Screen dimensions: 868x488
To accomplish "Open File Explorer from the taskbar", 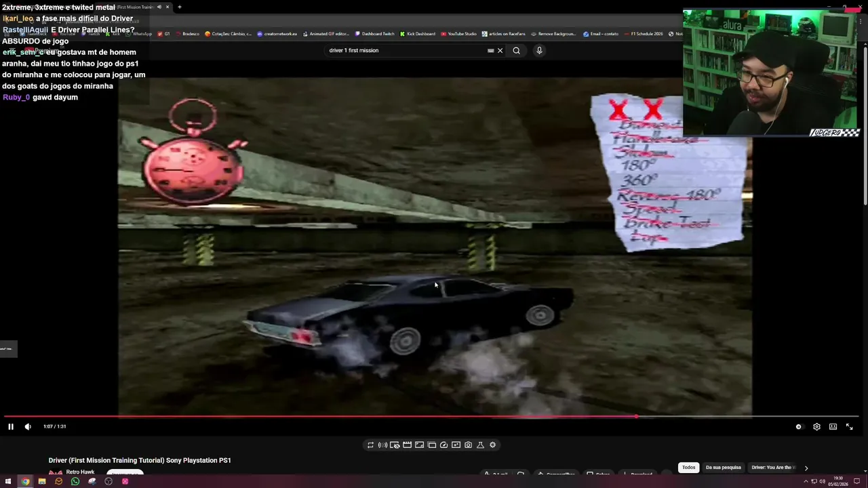I will (41, 481).
